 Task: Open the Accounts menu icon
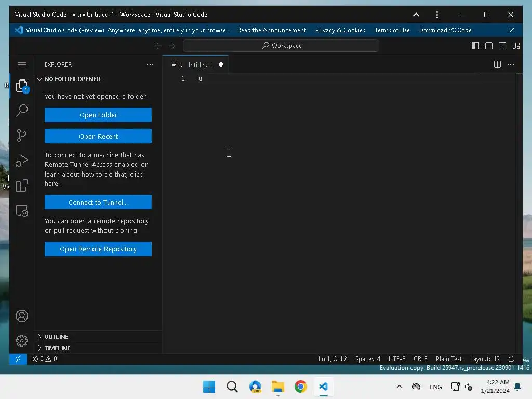[22, 316]
